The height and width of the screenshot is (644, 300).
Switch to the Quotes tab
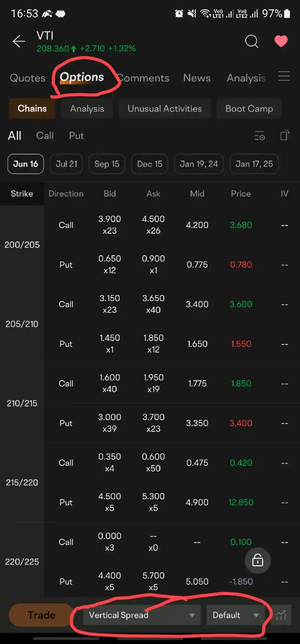coord(28,78)
